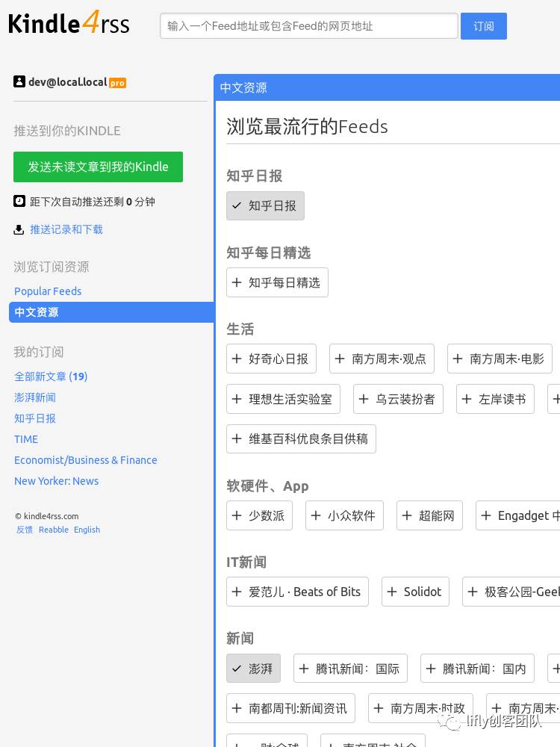The height and width of the screenshot is (747, 560).
Task: Add 南方周末·电影 feed
Action: tap(500, 359)
